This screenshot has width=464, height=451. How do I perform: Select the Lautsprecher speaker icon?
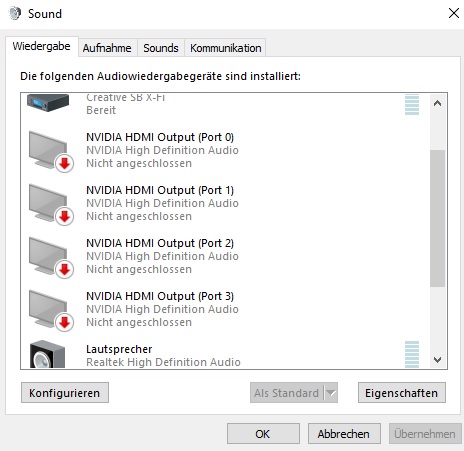click(x=47, y=354)
